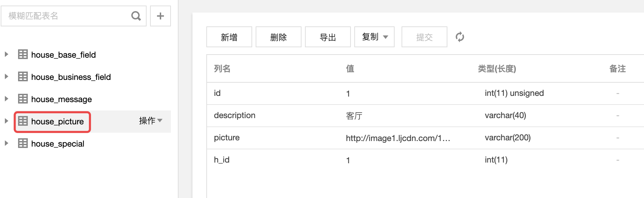Expand the house_business_field tree node
The width and height of the screenshot is (644, 198).
6,77
